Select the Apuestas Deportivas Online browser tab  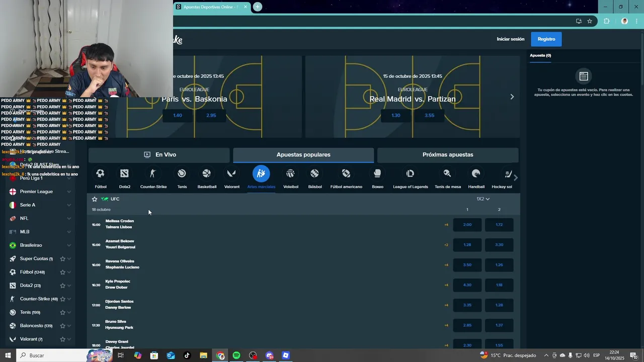pos(211,7)
